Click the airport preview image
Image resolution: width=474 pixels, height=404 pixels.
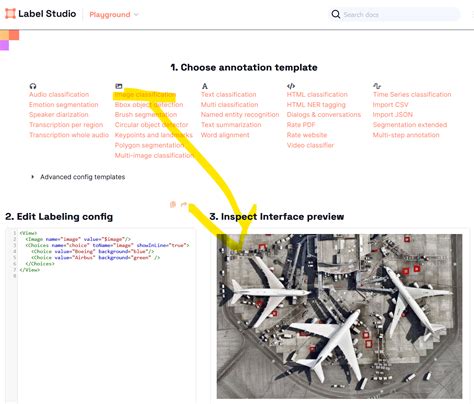339,316
